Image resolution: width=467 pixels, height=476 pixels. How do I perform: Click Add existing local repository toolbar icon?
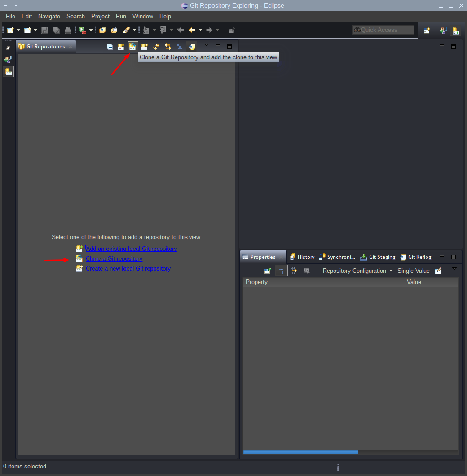point(121,47)
